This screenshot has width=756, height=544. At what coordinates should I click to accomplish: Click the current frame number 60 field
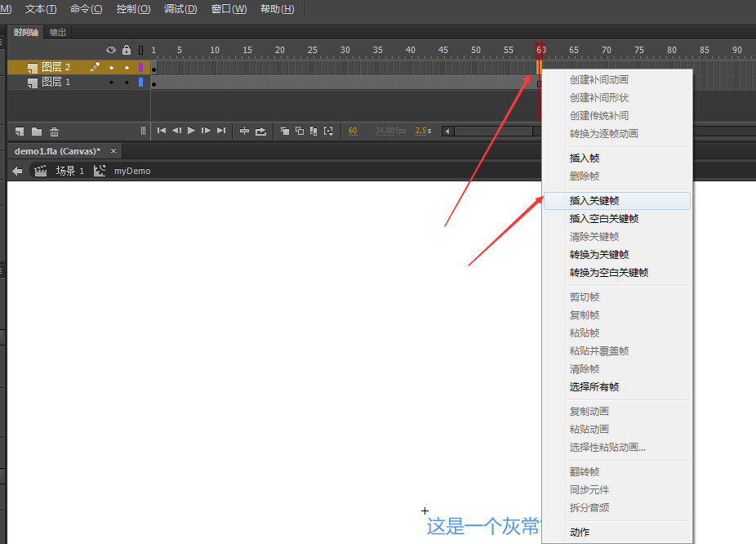click(353, 131)
